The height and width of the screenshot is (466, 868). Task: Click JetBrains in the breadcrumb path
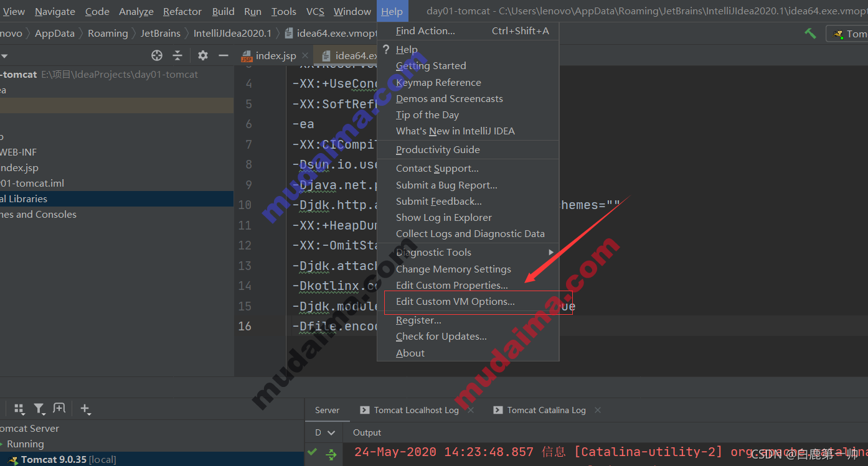coord(160,34)
